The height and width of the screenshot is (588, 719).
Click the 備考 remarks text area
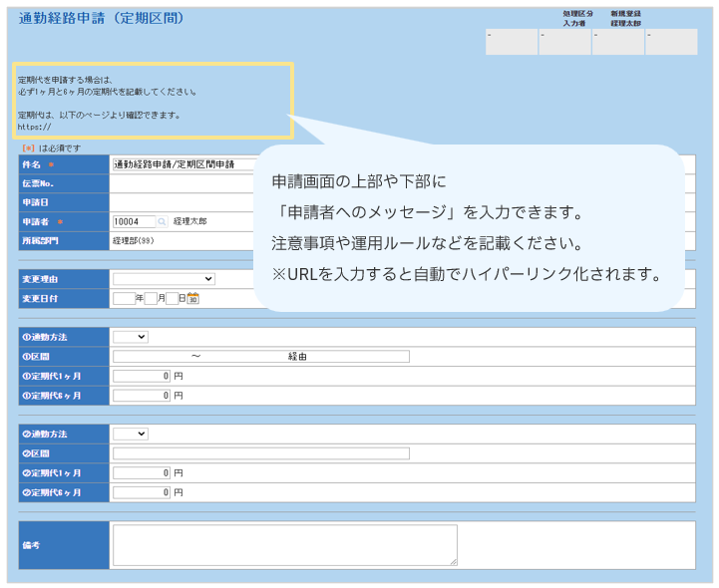[x=284, y=545]
